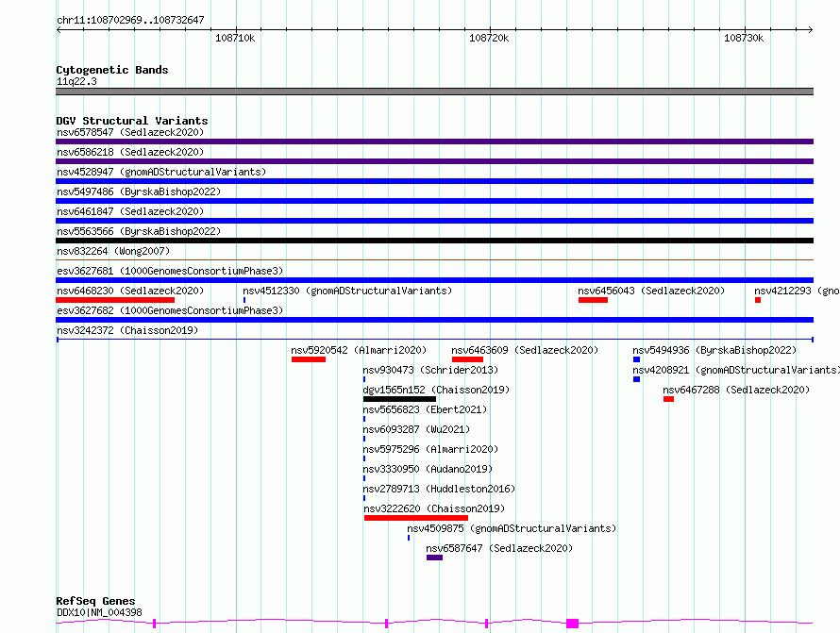The image size is (840, 633).
Task: Open esv3627681 (1000GenomesConsortiumPhase3) variant
Action: coord(170,271)
